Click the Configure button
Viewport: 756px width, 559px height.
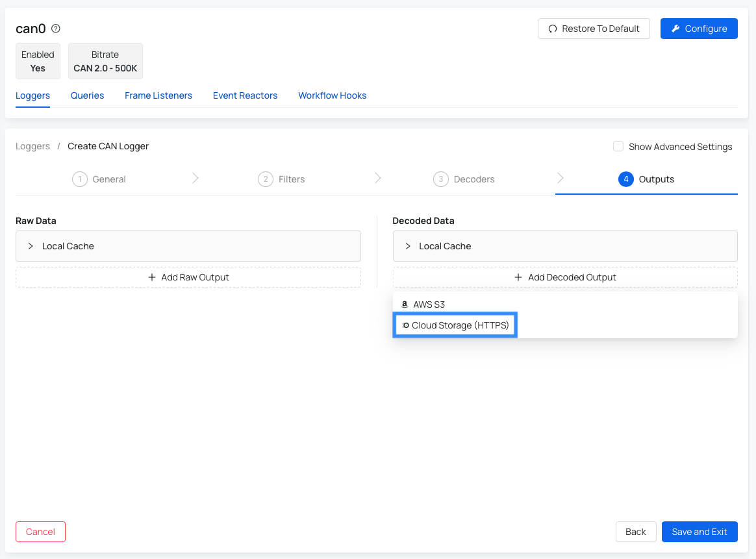tap(699, 29)
